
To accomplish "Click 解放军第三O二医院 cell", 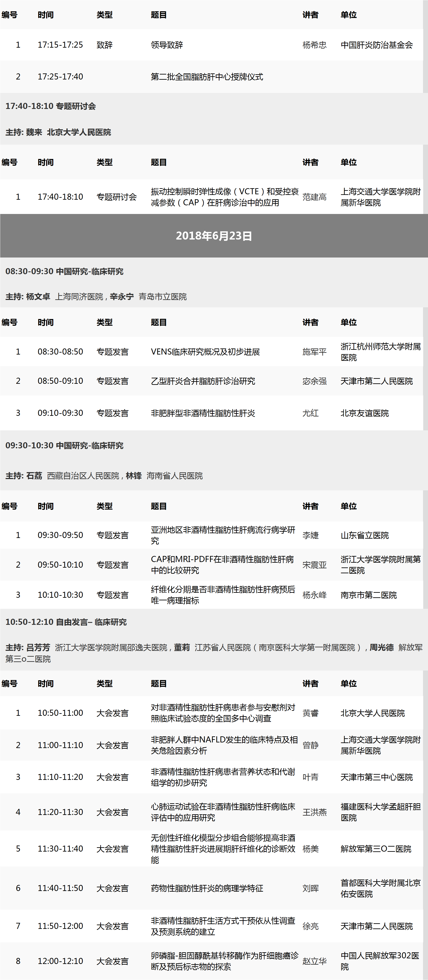I will pyautogui.click(x=376, y=849).
